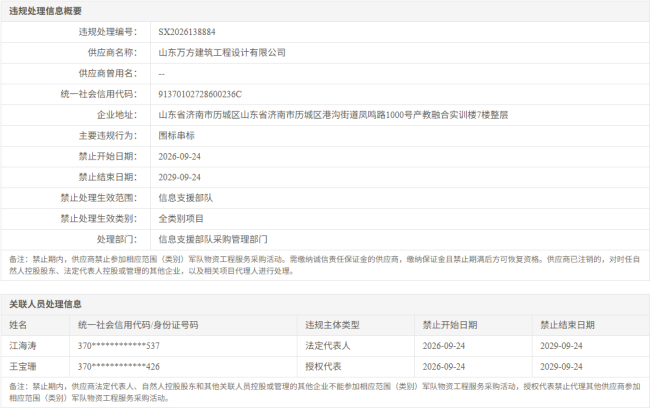The image size is (650, 408).
Task: Click the 供应商名称 label
Action: click(x=112, y=53)
